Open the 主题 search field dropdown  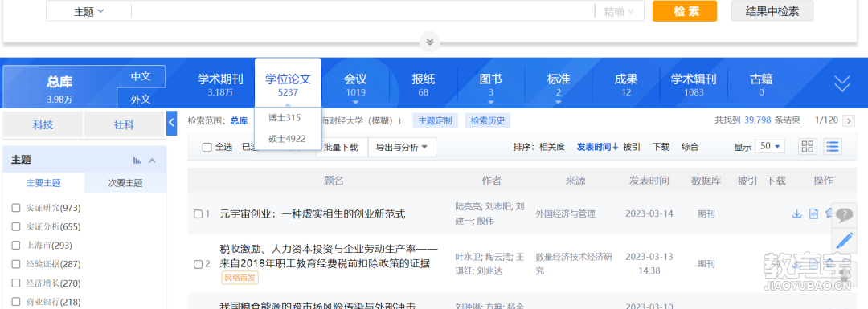click(x=88, y=11)
